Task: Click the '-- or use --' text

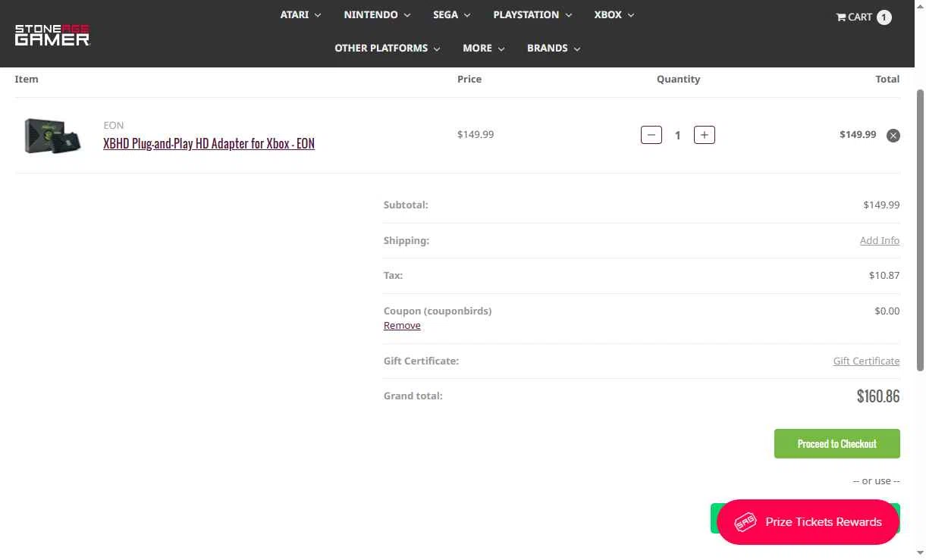Action: [876, 480]
